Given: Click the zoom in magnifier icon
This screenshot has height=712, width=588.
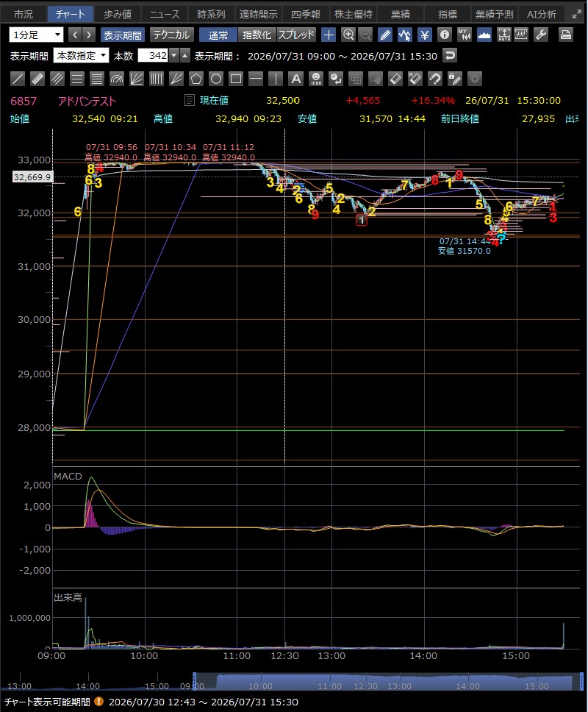Looking at the screenshot, I should pos(348,35).
